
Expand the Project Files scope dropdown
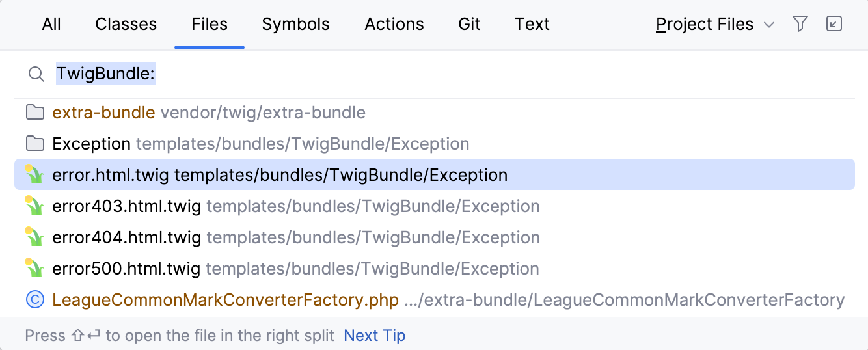click(x=714, y=25)
